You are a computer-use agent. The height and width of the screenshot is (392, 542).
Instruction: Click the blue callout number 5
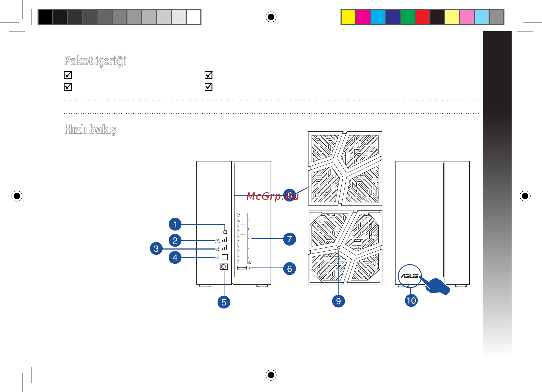pyautogui.click(x=224, y=302)
